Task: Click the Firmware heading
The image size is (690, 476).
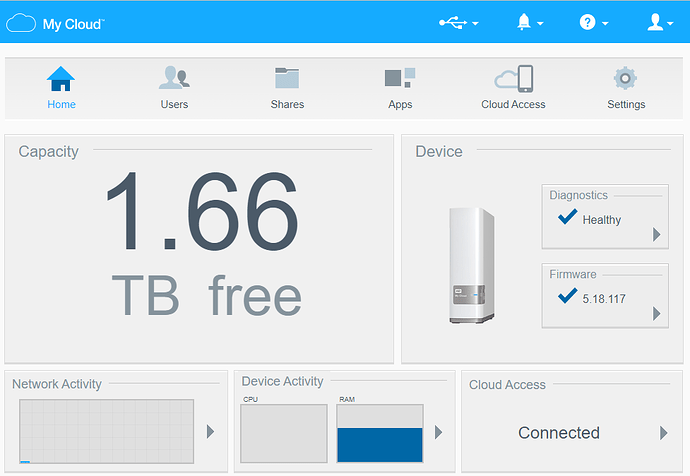Action: point(573,275)
